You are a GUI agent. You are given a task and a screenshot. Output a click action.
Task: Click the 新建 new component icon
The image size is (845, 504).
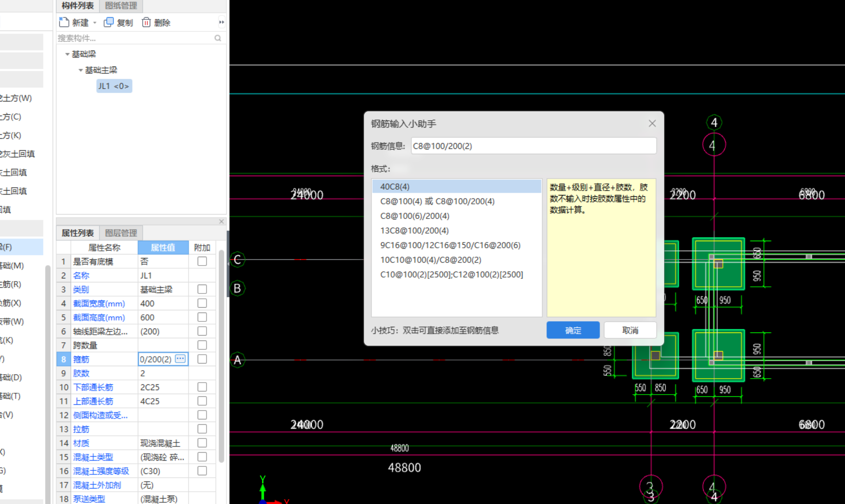coord(64,22)
